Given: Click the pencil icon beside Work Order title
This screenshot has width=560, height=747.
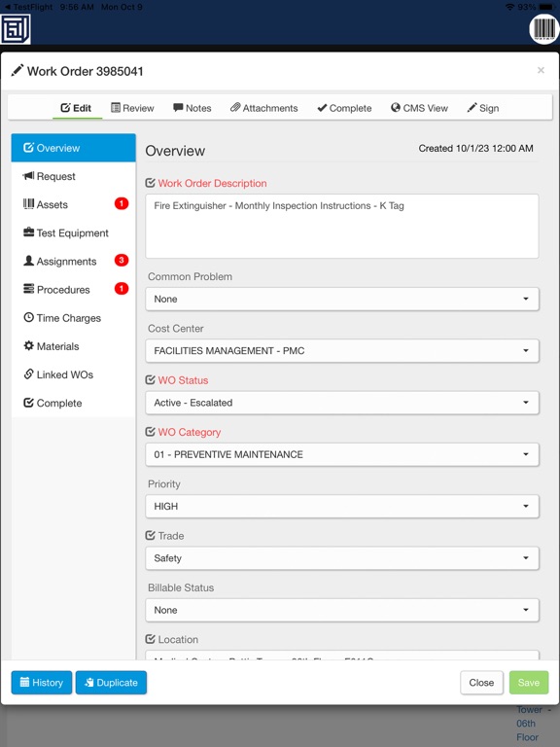Looking at the screenshot, I should 17,70.
